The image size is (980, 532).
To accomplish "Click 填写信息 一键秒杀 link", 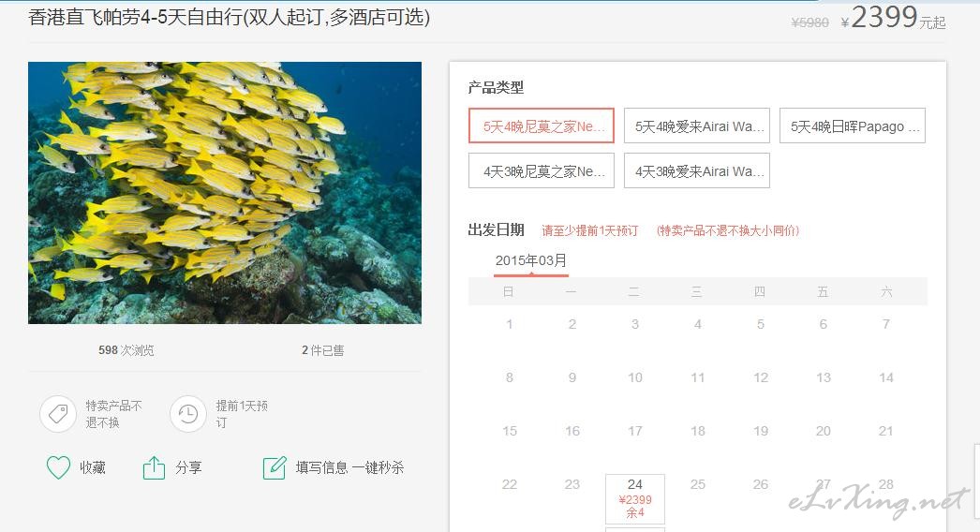I will (x=349, y=467).
